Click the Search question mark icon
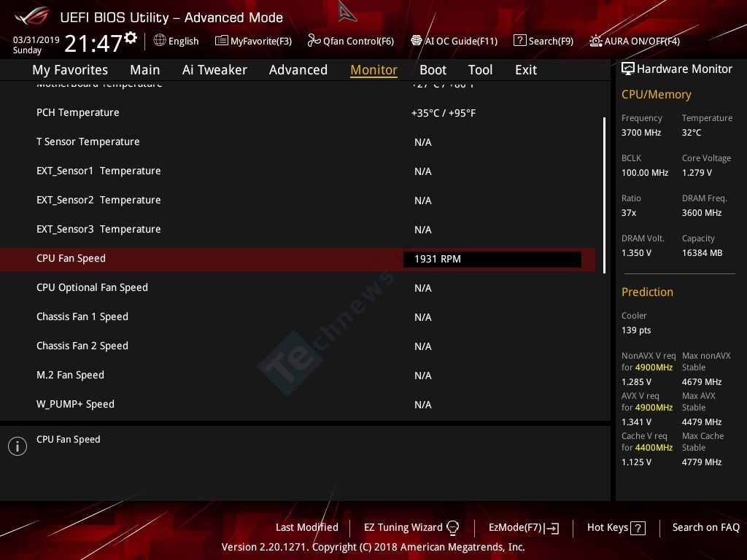The height and width of the screenshot is (560, 747). (x=519, y=41)
